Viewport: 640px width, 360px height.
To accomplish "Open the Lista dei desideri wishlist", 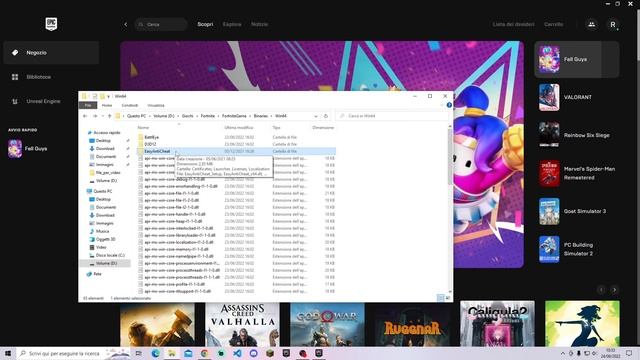I will click(513, 24).
